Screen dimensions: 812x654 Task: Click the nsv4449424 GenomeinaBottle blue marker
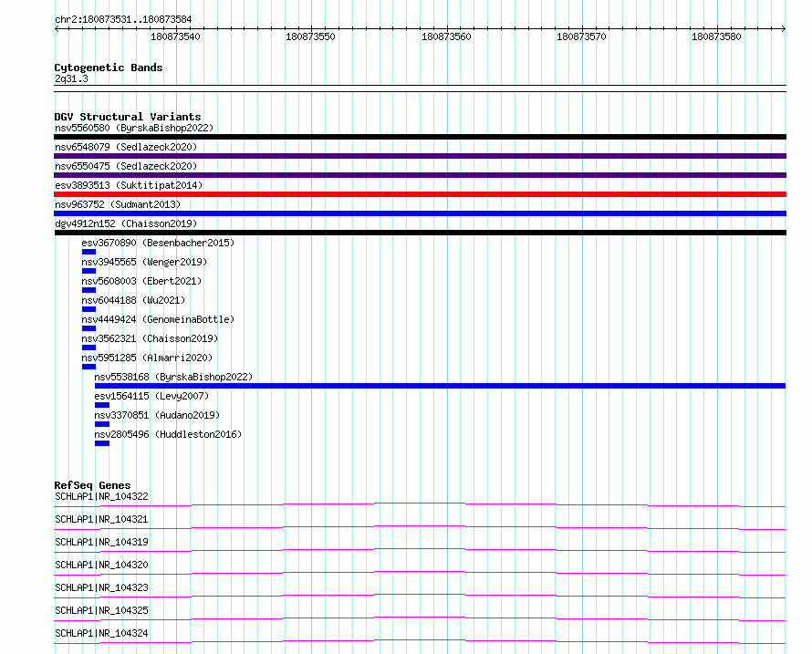(88, 328)
